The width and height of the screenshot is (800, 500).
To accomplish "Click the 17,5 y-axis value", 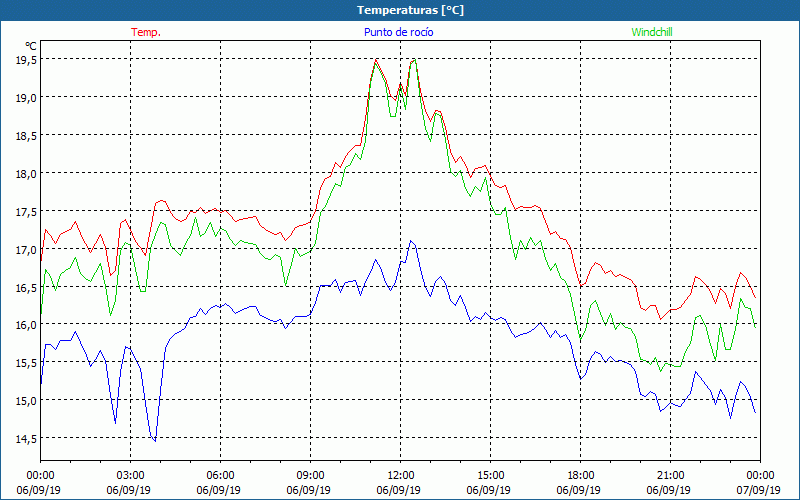I will click(26, 211).
